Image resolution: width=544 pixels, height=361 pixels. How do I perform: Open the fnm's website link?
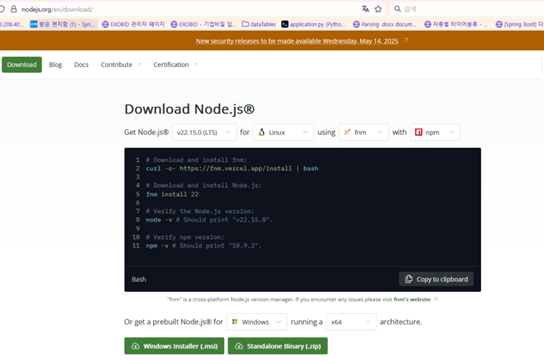pyautogui.click(x=412, y=299)
